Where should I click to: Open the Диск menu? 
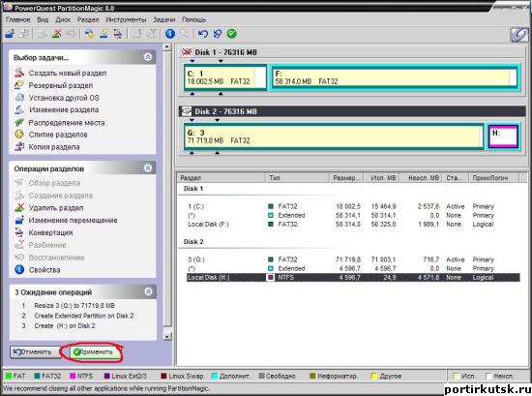point(63,19)
